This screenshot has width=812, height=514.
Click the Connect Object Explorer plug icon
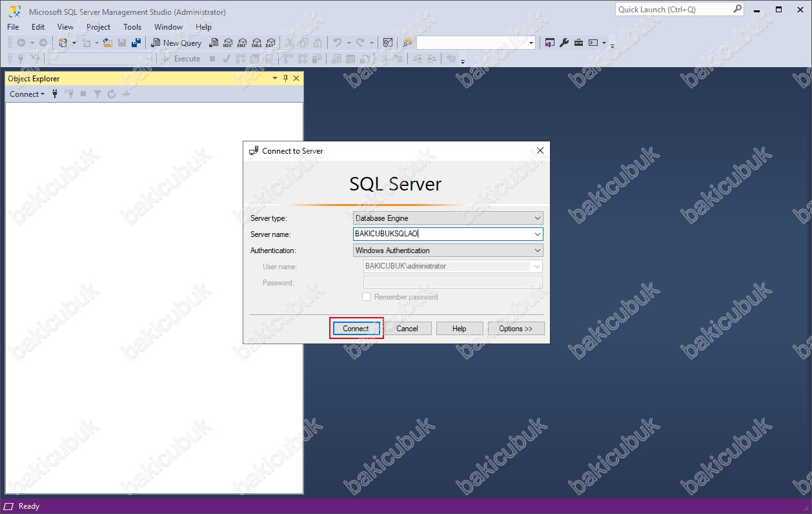[55, 94]
